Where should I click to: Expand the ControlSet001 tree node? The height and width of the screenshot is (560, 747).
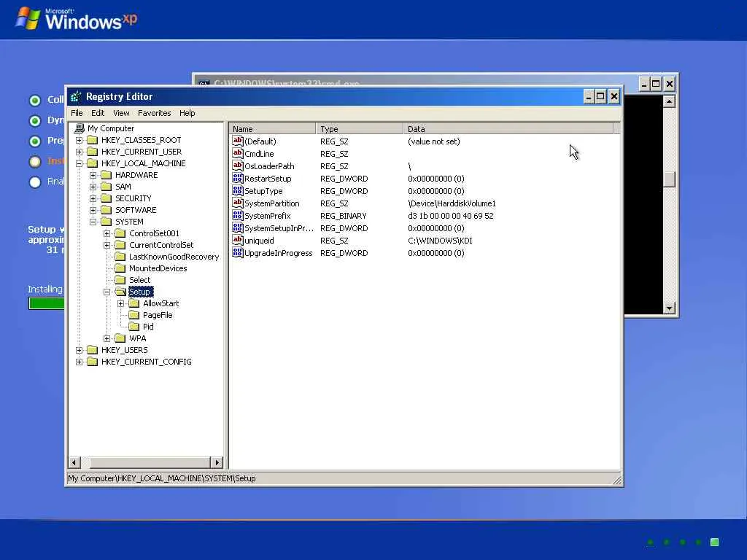[107, 233]
